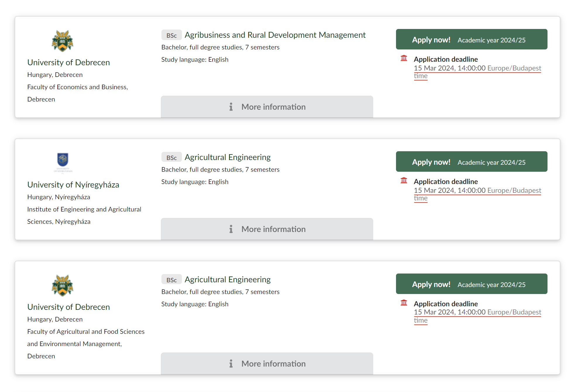This screenshot has height=392, width=575.
Task: Click info icon in Agribusiness More information button
Action: point(231,107)
